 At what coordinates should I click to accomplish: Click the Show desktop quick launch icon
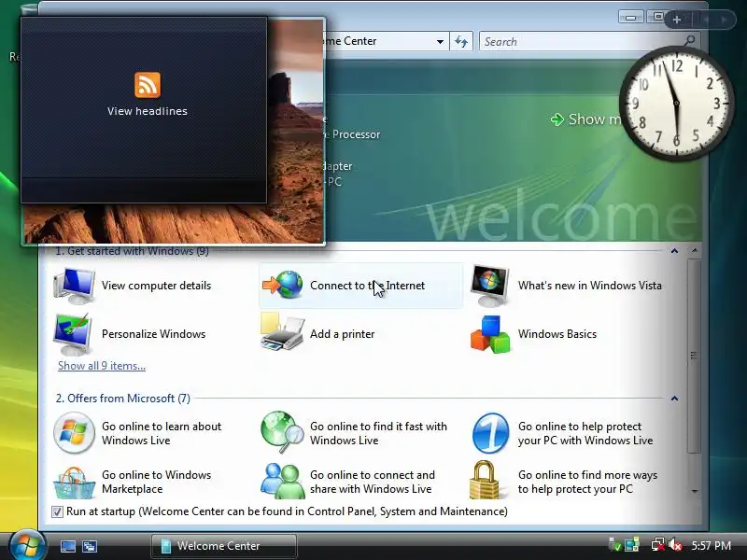(67, 546)
